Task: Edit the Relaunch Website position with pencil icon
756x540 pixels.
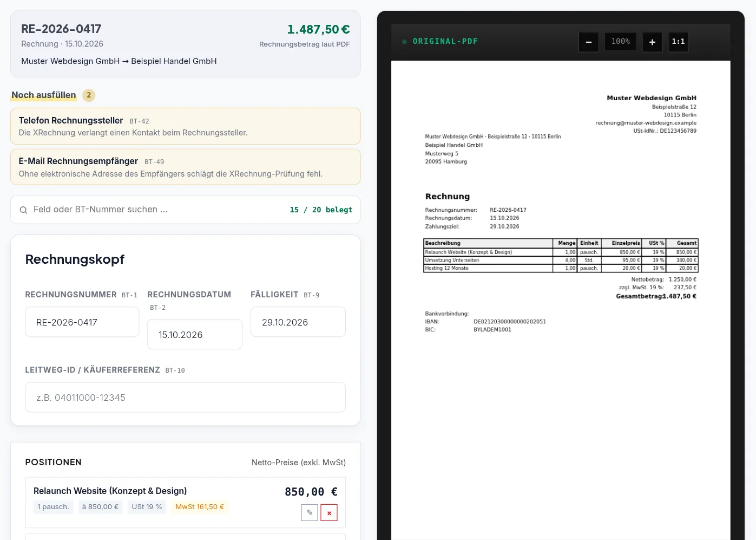Action: pyautogui.click(x=310, y=512)
